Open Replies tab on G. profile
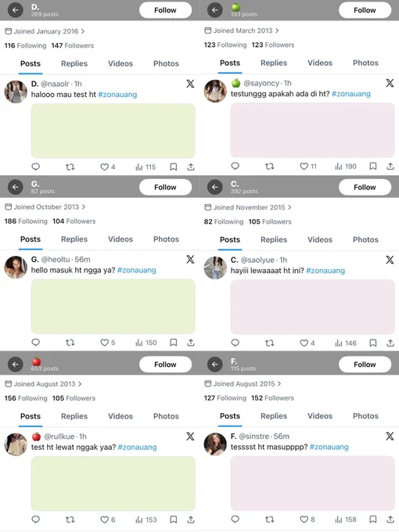Viewport: 399px width, 532px height. [x=74, y=239]
